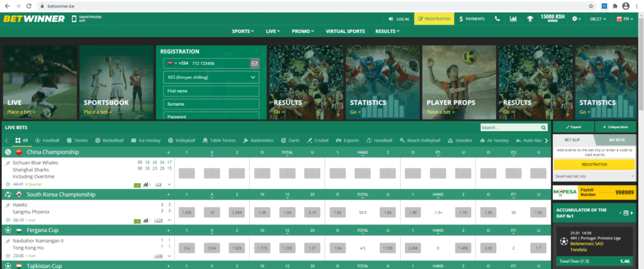Open settings gear dropdown in header

tap(577, 18)
